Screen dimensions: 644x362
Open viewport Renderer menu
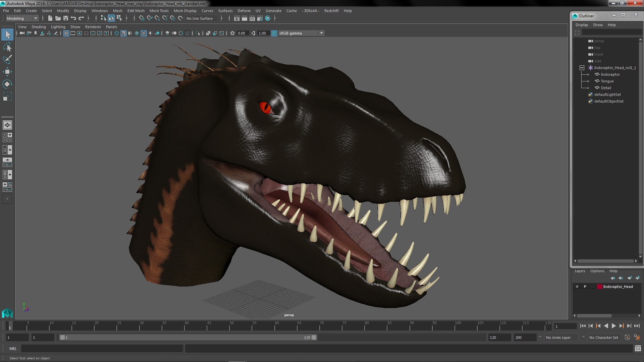[93, 27]
